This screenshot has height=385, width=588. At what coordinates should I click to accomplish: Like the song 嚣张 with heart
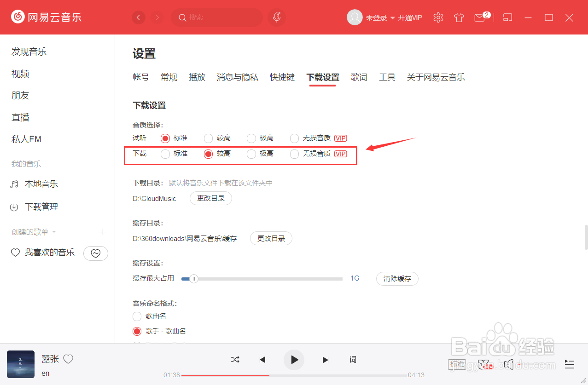tap(68, 359)
